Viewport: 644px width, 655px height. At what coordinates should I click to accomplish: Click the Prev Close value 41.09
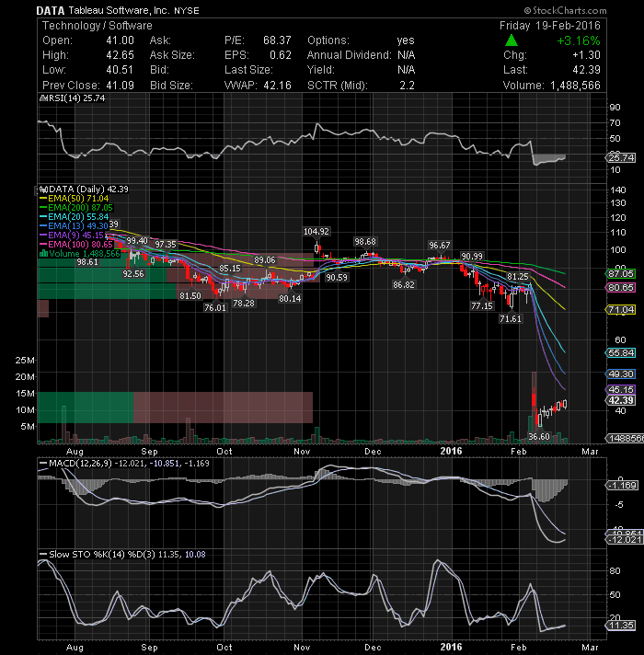pos(120,86)
